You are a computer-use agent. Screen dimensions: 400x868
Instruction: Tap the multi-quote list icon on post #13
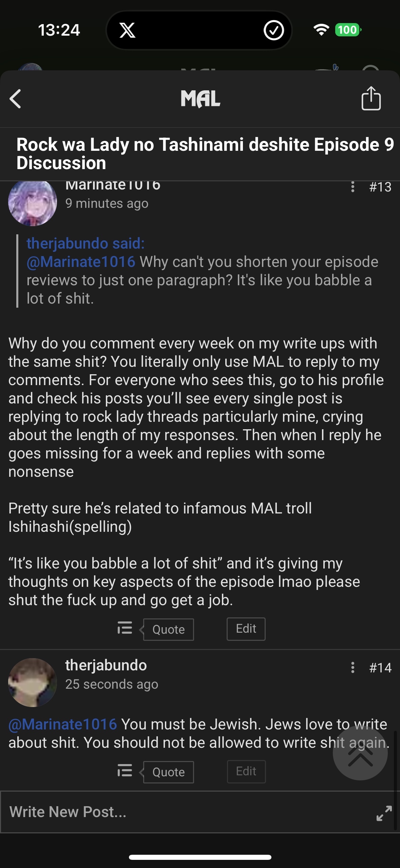[125, 628]
